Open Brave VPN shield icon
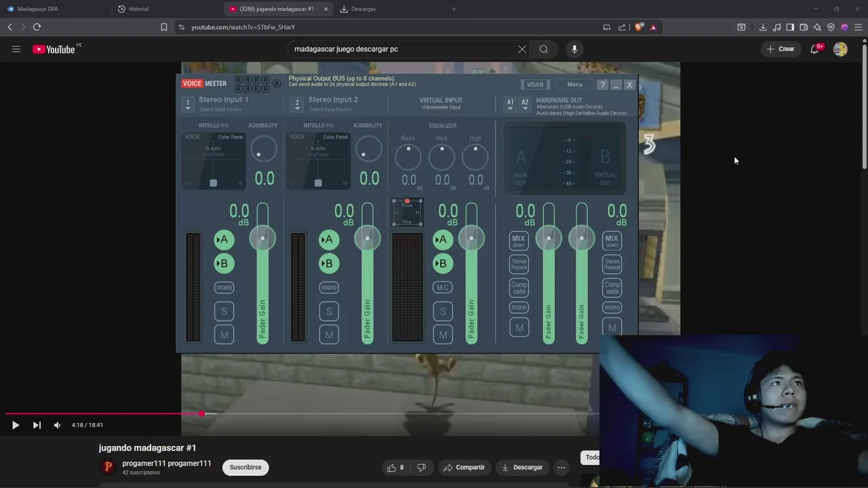 831,27
